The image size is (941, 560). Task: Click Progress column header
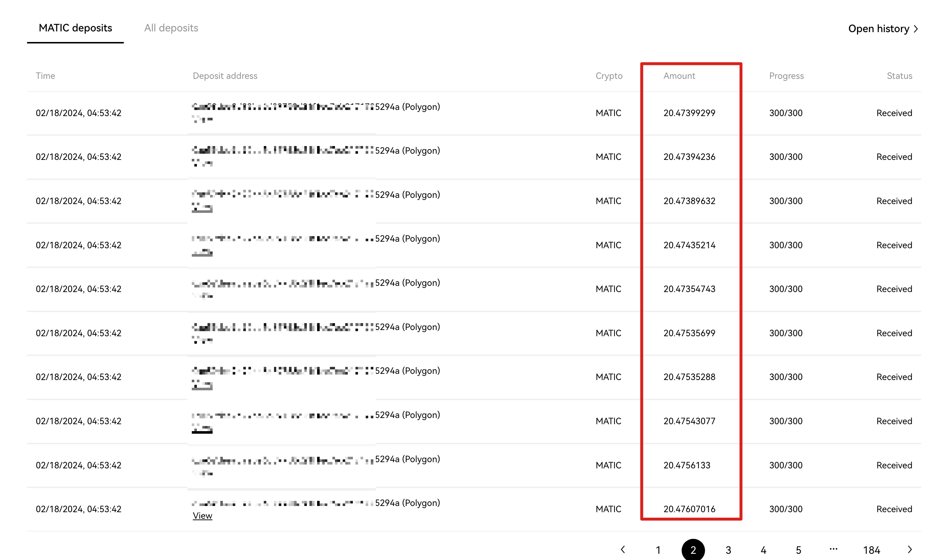click(786, 76)
